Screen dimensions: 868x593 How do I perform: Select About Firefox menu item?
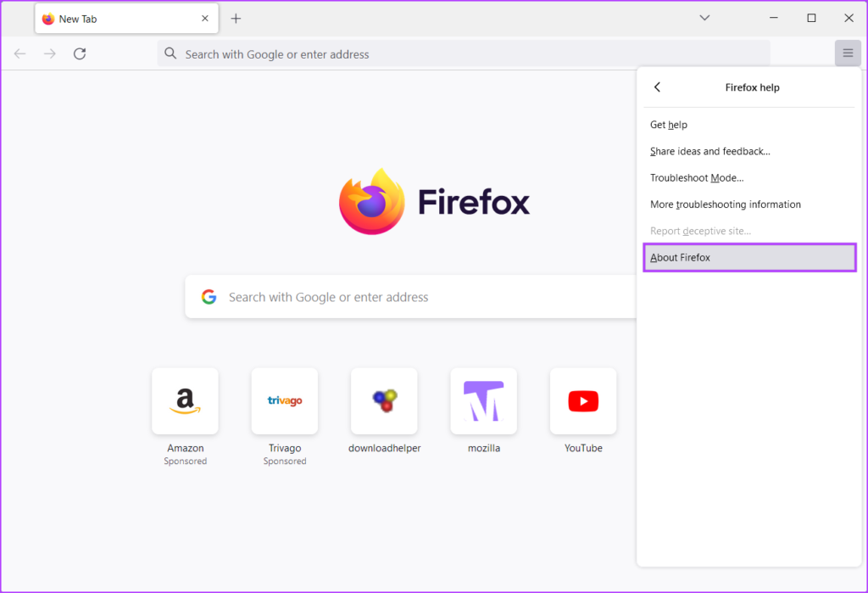point(749,257)
